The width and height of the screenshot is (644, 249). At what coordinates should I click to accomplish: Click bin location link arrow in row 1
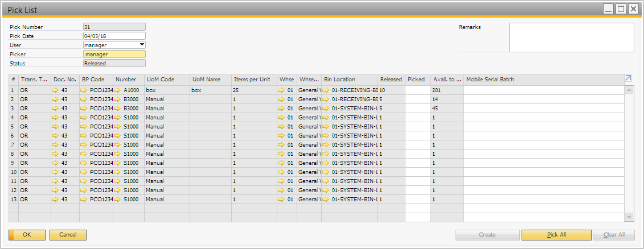(326, 90)
